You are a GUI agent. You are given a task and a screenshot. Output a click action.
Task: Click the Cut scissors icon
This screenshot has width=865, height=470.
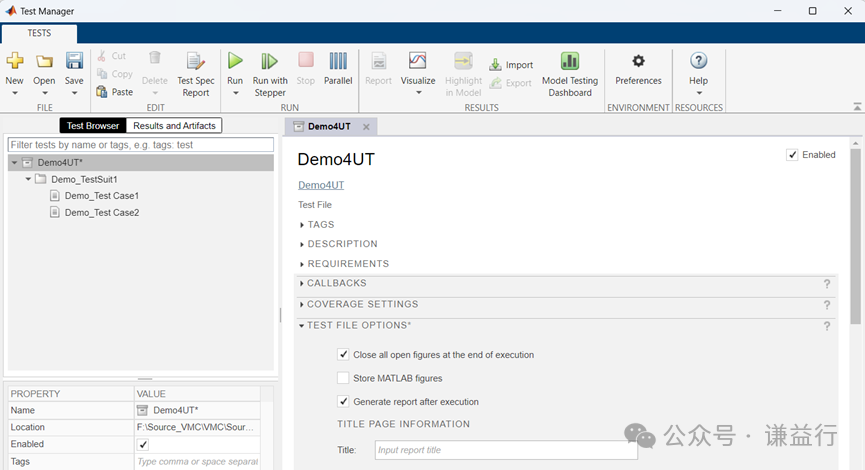102,56
